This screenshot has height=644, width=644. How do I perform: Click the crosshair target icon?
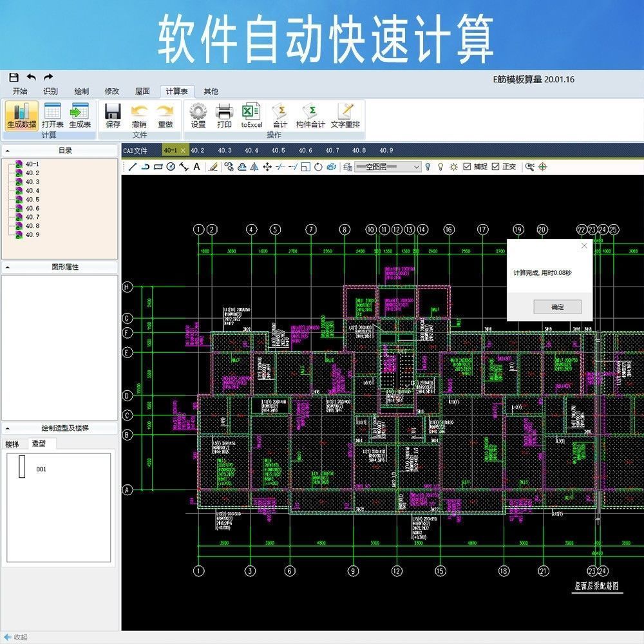pyautogui.click(x=542, y=167)
